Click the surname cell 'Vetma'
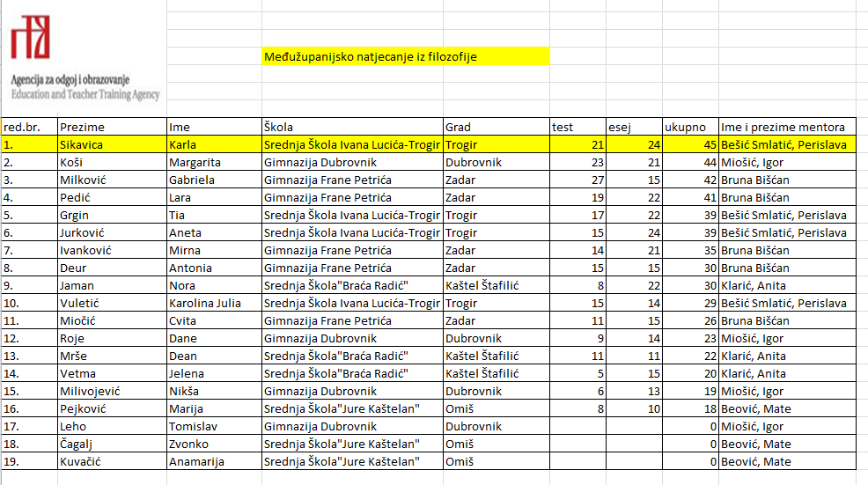 tap(112, 374)
